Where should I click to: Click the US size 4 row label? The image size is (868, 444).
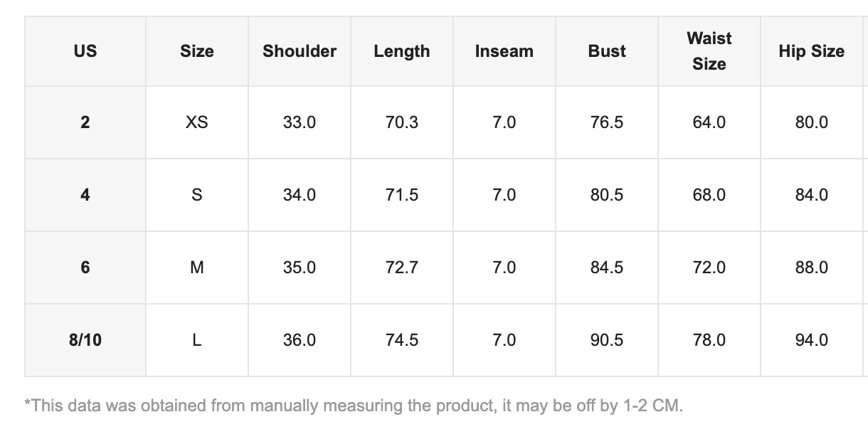[x=85, y=195]
